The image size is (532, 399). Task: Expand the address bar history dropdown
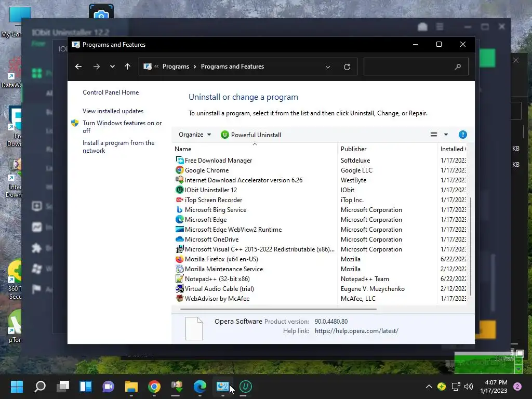(x=328, y=67)
